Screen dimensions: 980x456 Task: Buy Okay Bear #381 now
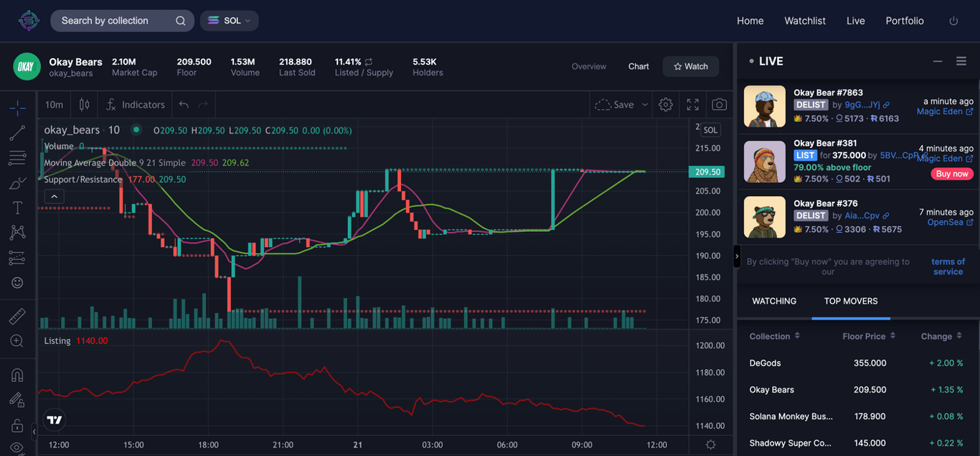952,174
